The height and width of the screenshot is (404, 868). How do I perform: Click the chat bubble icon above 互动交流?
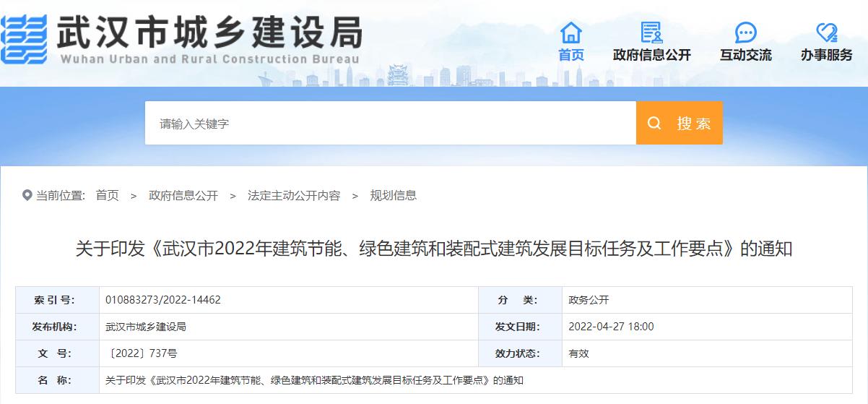[x=745, y=33]
